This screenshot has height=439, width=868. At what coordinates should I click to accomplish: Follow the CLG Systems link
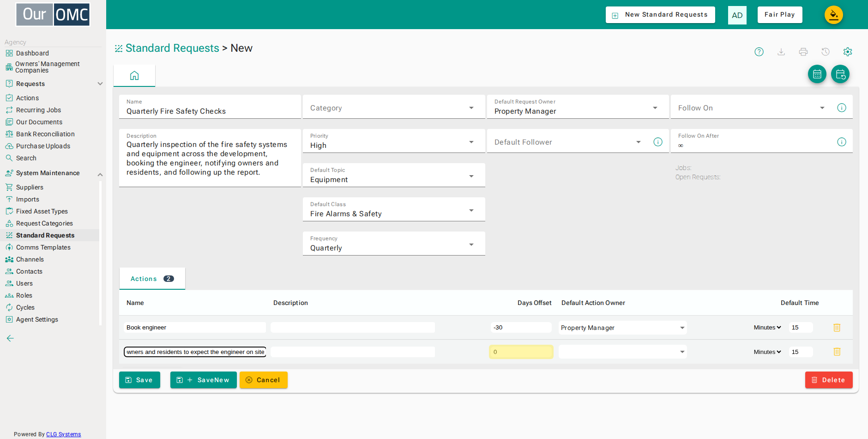63,434
